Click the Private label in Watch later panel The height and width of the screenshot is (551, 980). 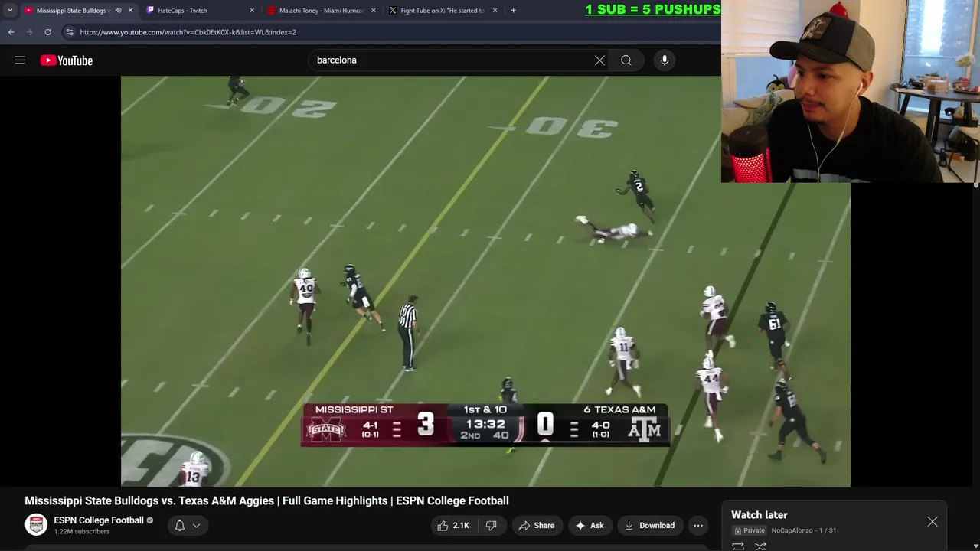[749, 530]
